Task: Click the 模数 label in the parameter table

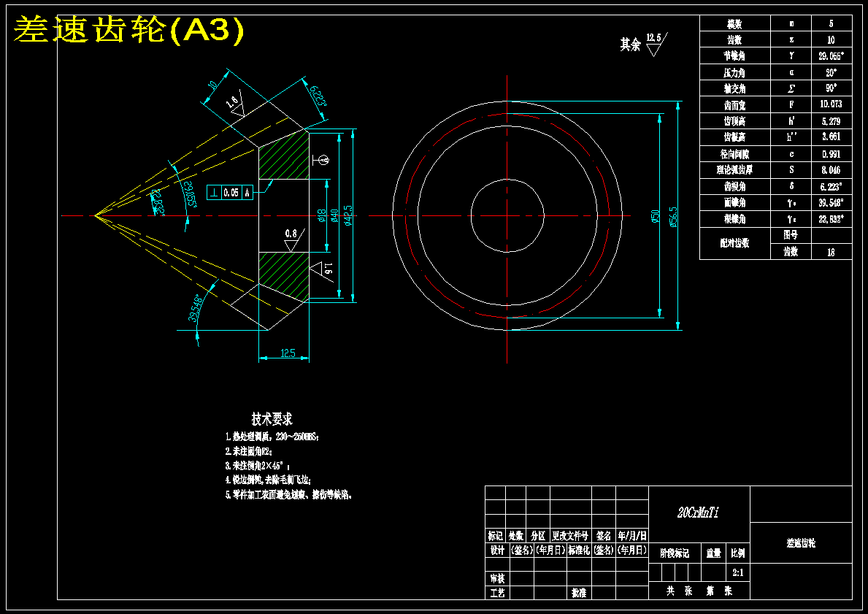Action: 734,24
